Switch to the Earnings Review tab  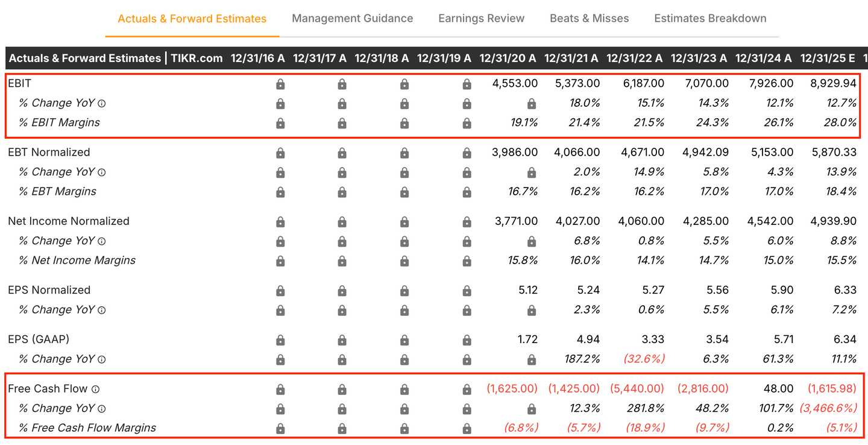[x=481, y=19]
